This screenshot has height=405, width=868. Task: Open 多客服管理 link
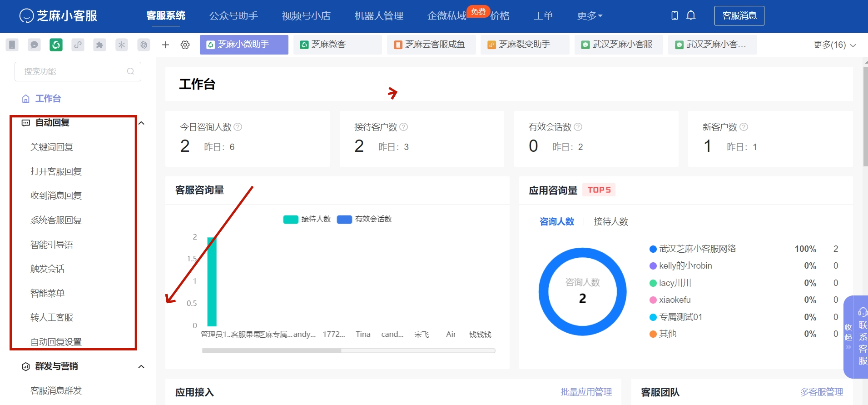coord(821,392)
